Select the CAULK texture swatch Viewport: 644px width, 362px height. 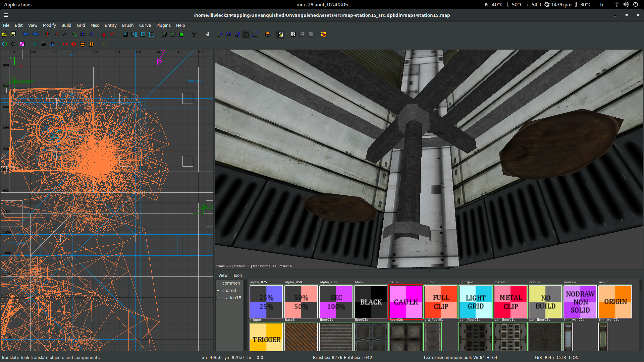click(405, 301)
